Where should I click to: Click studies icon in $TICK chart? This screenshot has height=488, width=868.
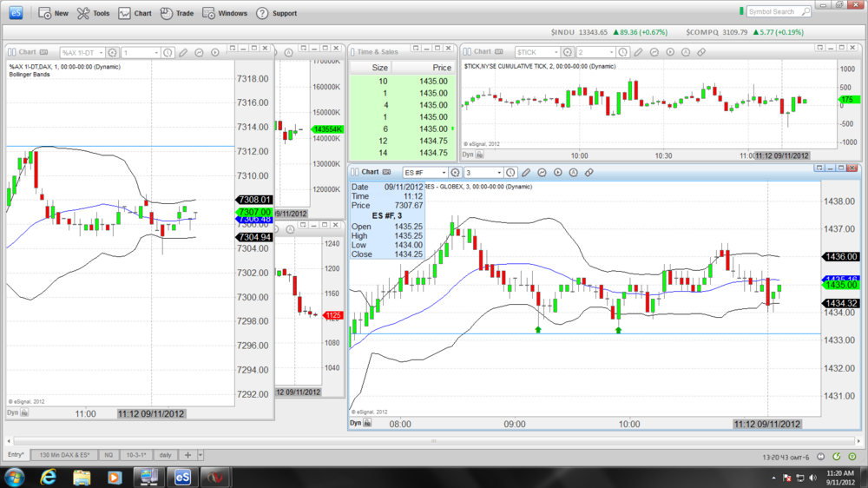[x=654, y=52]
